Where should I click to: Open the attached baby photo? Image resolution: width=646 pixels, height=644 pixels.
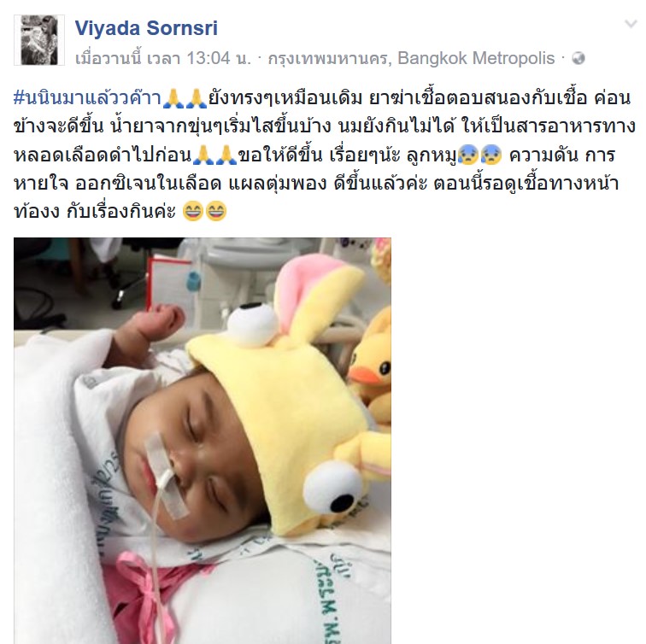coord(203,441)
